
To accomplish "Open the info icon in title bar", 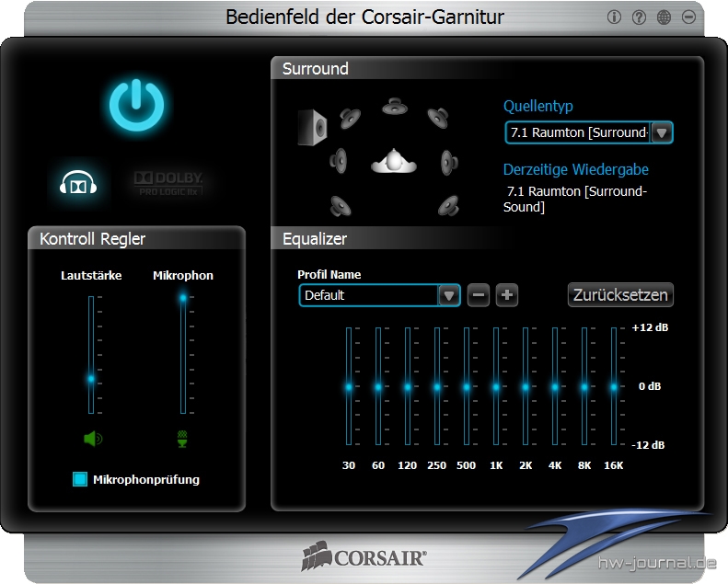I will [615, 17].
